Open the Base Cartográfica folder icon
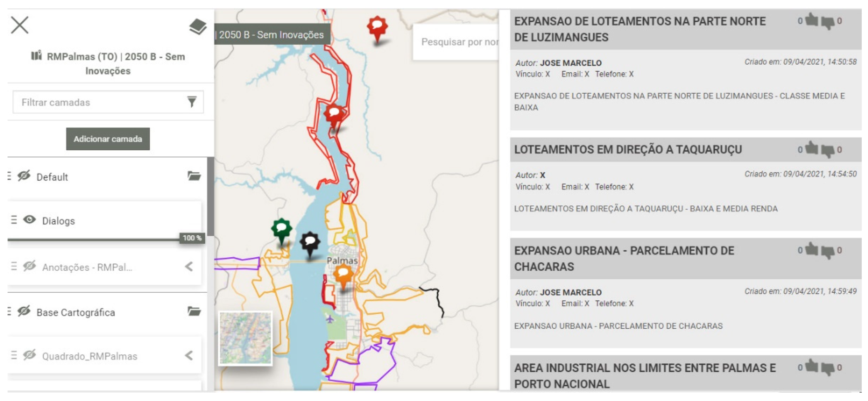Screen dimensions: 868x401 [x=194, y=311]
